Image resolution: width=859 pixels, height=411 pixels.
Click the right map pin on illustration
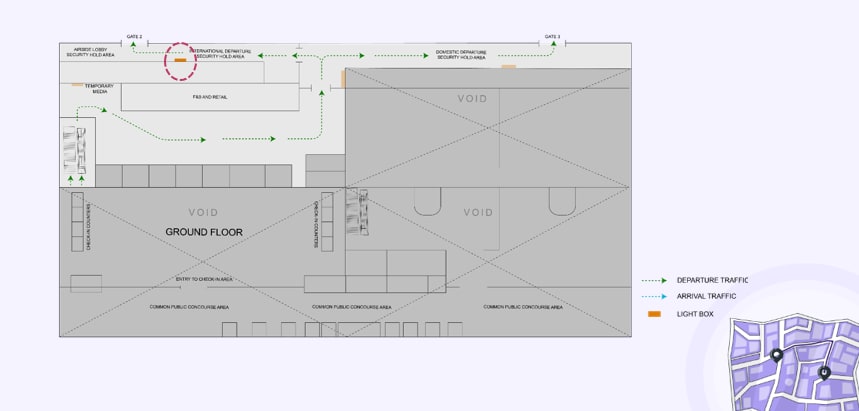click(x=824, y=372)
